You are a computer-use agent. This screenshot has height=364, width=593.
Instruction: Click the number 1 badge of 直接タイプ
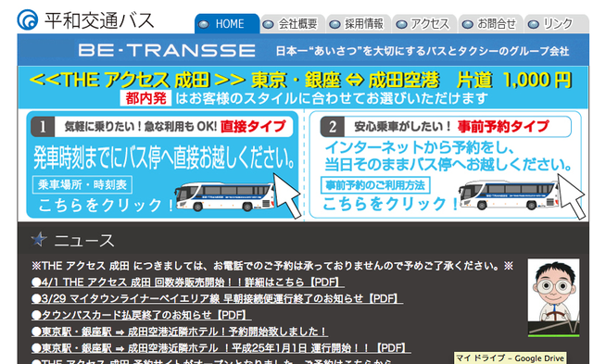click(43, 127)
